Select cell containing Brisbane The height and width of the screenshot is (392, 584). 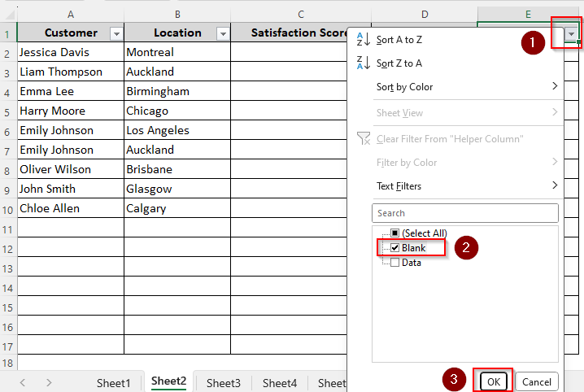pyautogui.click(x=177, y=169)
